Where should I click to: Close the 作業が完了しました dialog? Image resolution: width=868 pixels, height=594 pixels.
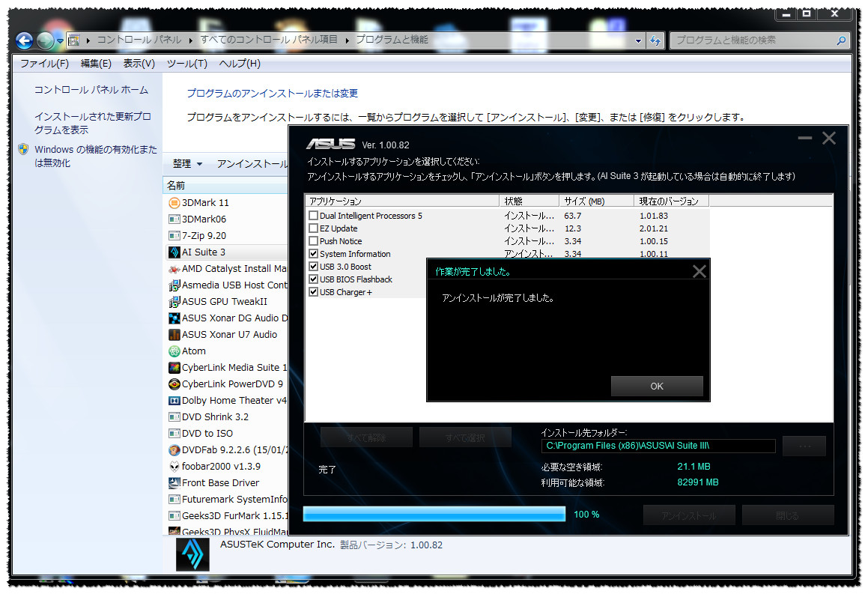pyautogui.click(x=699, y=271)
